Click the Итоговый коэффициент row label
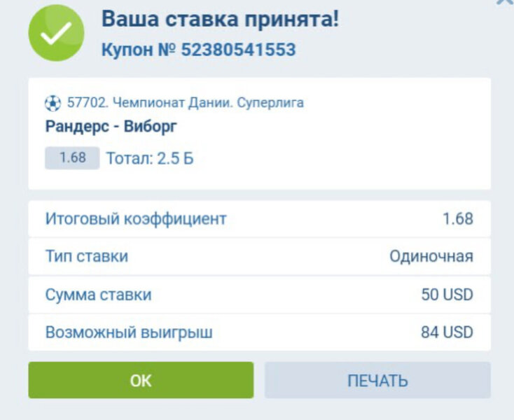The image size is (514, 420). (136, 218)
